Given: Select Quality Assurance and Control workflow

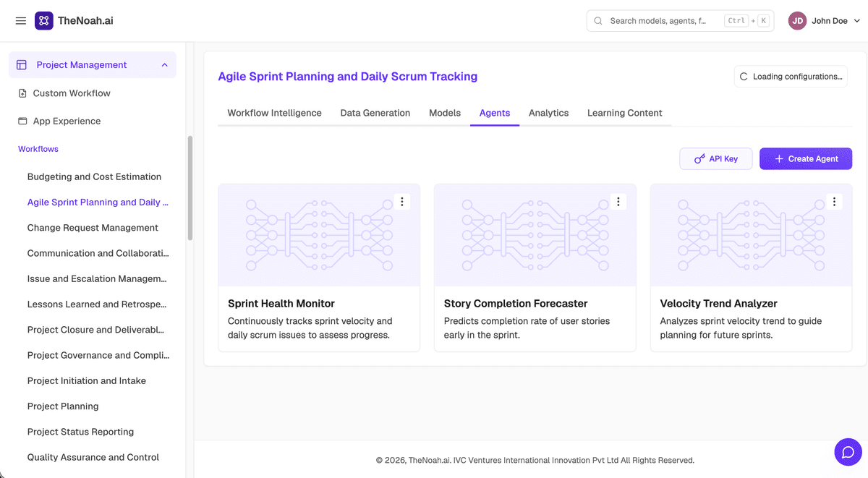Looking at the screenshot, I should pyautogui.click(x=93, y=457).
